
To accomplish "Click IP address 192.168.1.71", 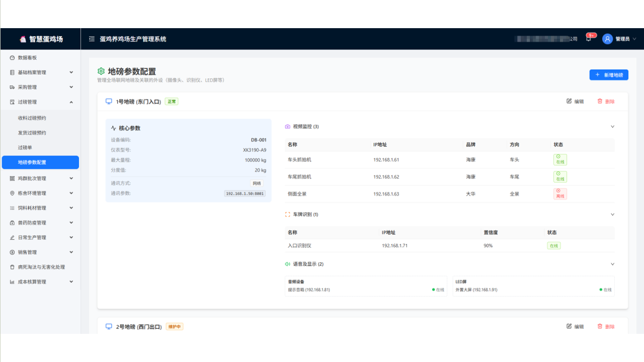I will click(x=395, y=246).
